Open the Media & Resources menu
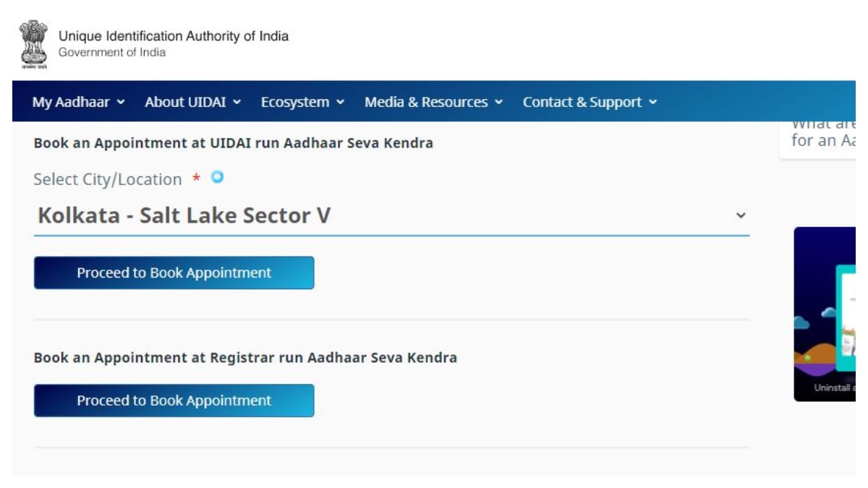This screenshot has height=488, width=868. [426, 103]
